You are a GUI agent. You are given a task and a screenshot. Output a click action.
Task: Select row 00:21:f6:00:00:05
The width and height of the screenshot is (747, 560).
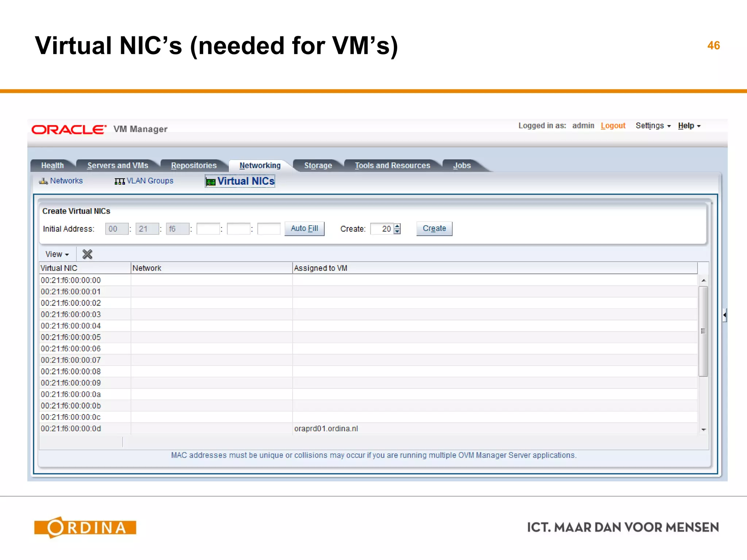pos(368,337)
